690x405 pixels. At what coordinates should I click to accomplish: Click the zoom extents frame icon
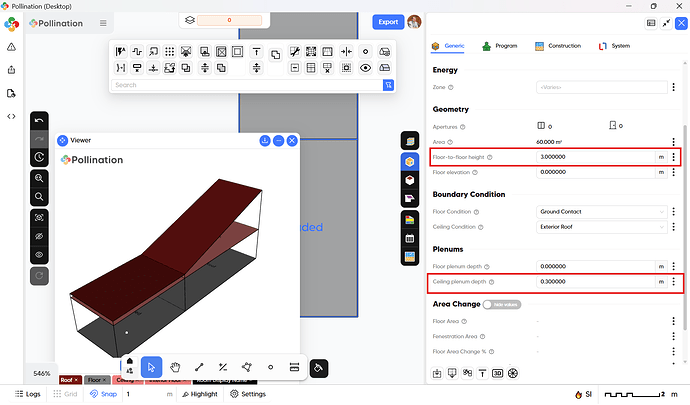pos(39,217)
